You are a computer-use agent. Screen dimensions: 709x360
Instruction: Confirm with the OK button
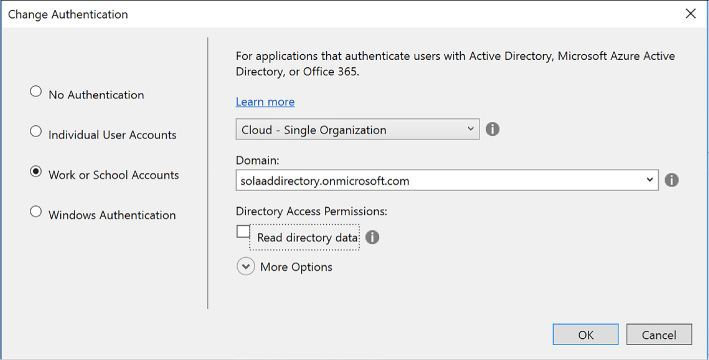(586, 335)
